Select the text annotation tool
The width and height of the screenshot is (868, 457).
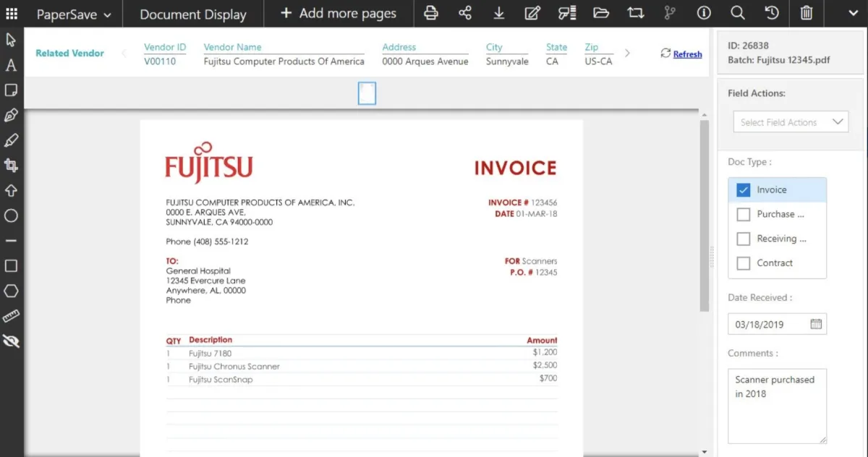[x=11, y=65]
